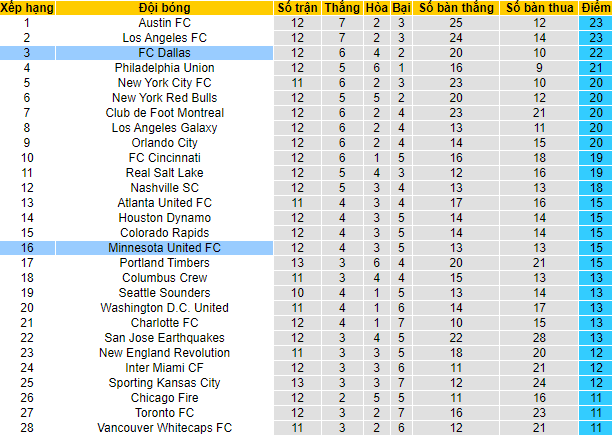Viewport: 612px width, 437px height.
Task: Click the Austin FC team name
Action: coord(164,22)
